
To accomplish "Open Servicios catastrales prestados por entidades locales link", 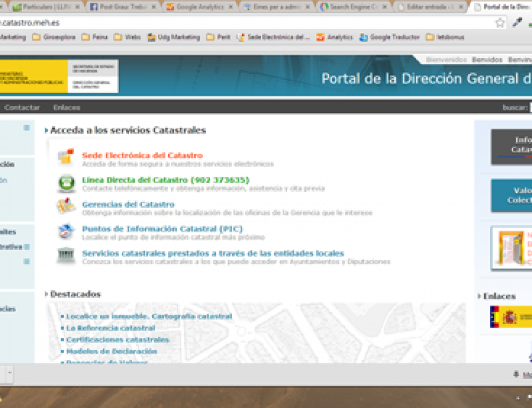I will pos(213,254).
